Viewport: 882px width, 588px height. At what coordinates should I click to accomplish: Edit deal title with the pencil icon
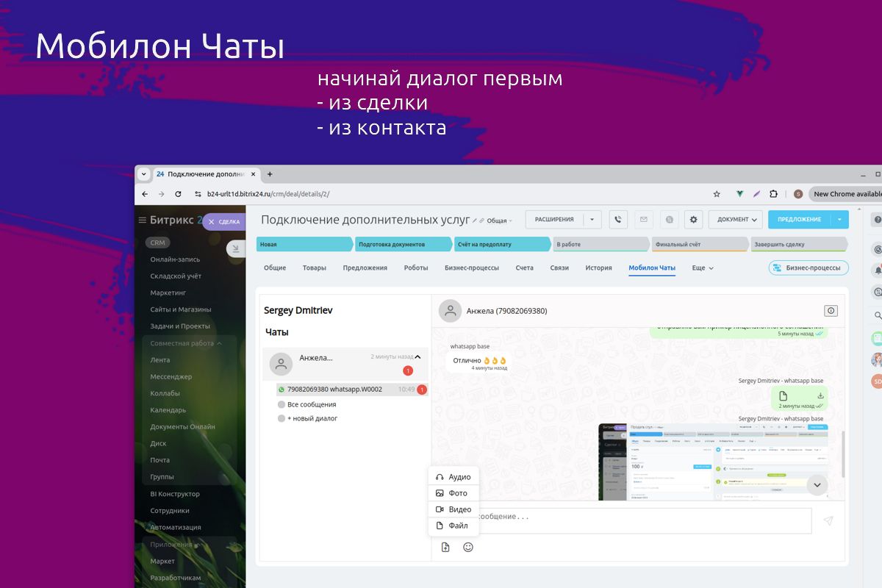click(475, 220)
